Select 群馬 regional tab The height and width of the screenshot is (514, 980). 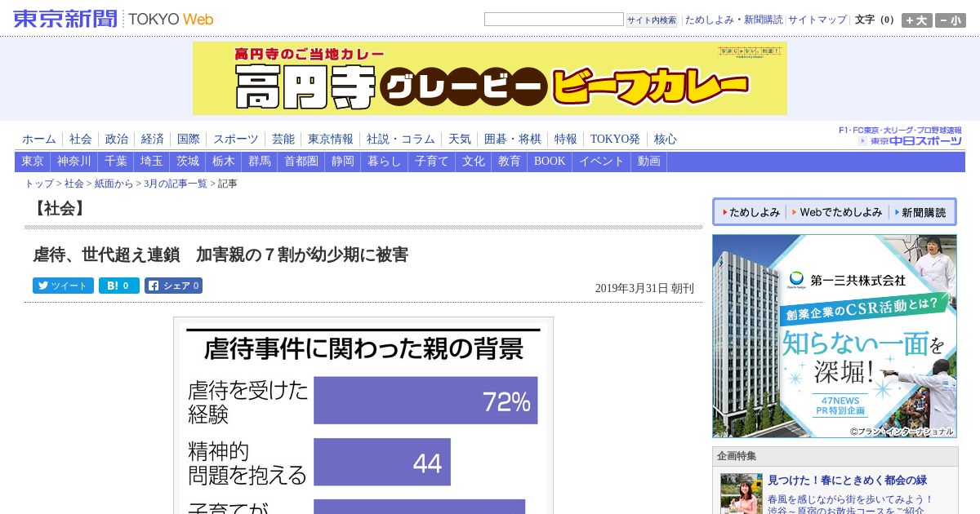tap(260, 162)
